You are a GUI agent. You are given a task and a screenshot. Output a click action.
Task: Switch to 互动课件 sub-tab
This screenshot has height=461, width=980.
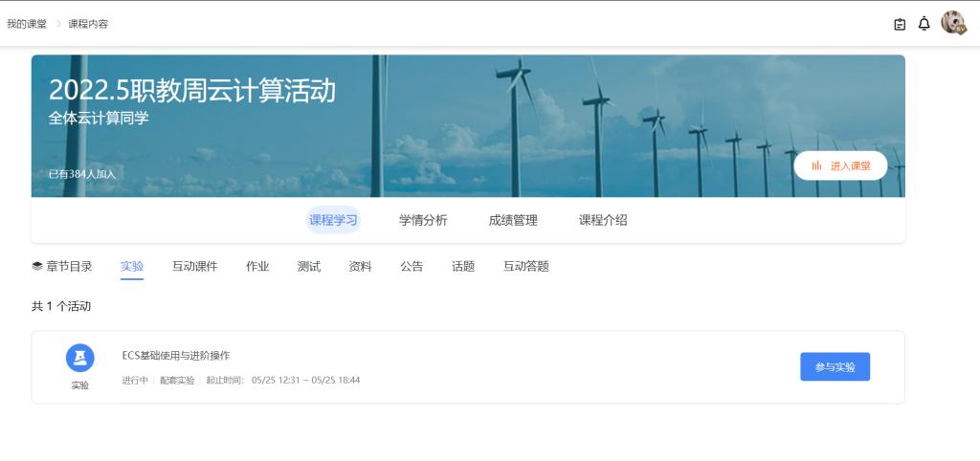pyautogui.click(x=194, y=267)
